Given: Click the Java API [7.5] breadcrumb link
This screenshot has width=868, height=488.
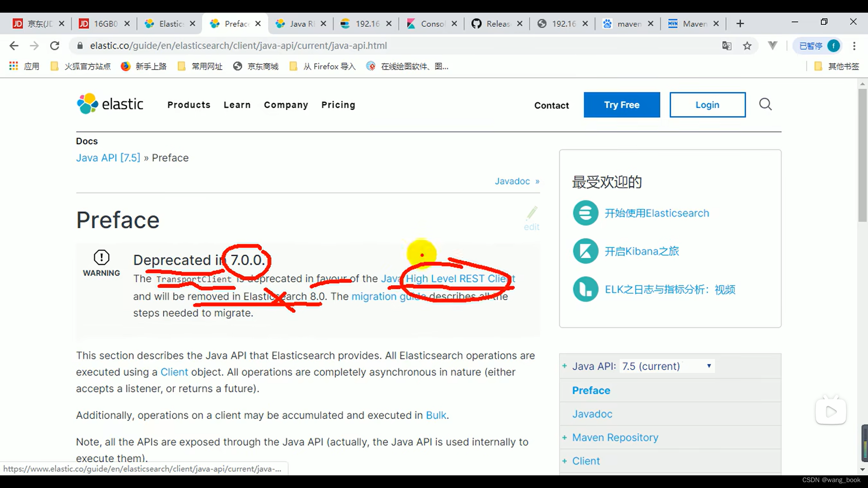Looking at the screenshot, I should tap(108, 157).
